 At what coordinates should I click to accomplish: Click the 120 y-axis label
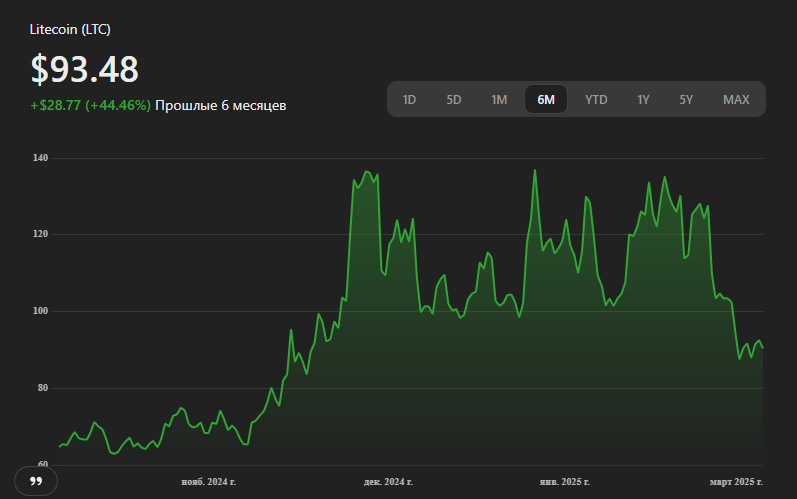point(40,234)
